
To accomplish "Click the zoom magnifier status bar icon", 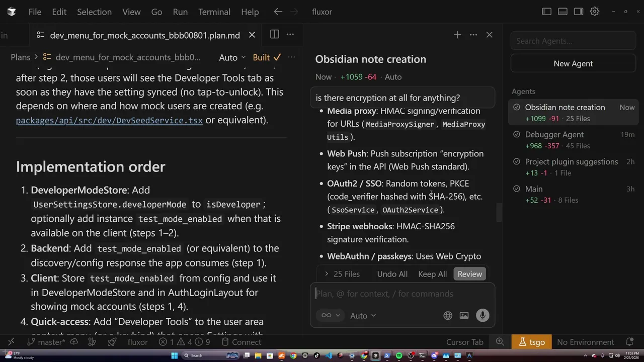I will click(x=500, y=342).
